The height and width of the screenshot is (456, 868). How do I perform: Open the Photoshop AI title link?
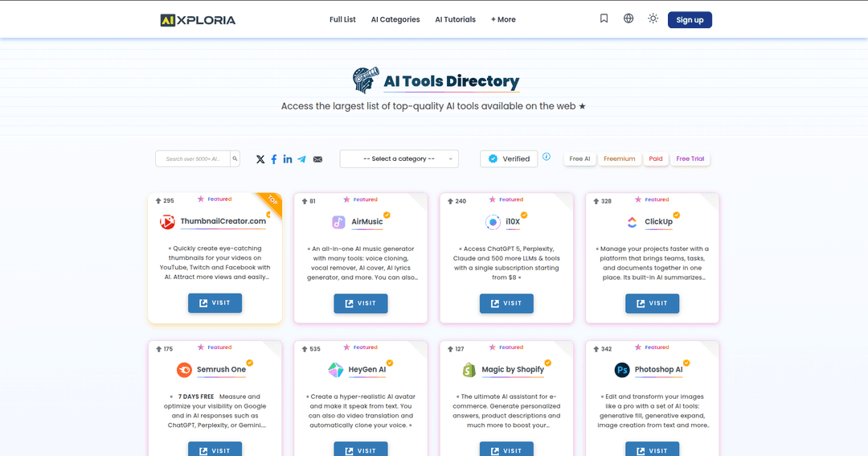click(659, 370)
